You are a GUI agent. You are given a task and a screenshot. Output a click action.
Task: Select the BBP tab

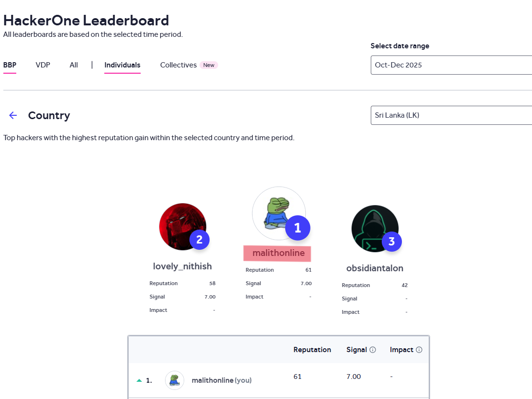10,65
